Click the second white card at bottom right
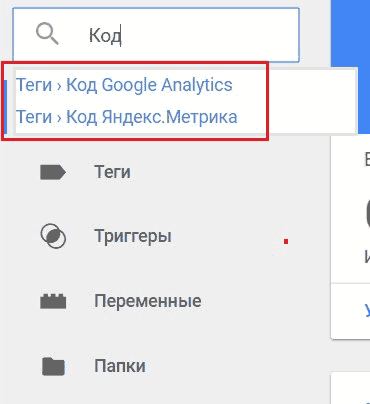This screenshot has height=404, width=370. click(x=350, y=389)
